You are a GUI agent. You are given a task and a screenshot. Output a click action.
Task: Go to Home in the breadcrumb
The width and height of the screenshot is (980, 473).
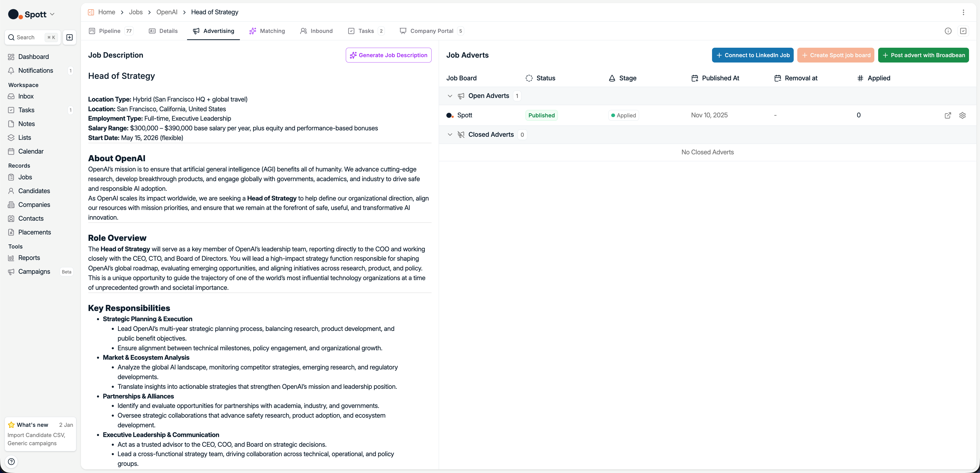[106, 12]
